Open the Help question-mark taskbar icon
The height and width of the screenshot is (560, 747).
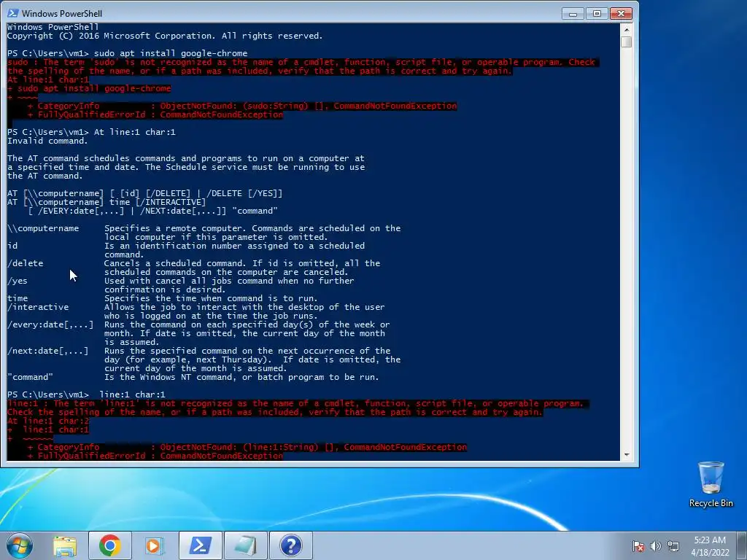click(x=290, y=545)
